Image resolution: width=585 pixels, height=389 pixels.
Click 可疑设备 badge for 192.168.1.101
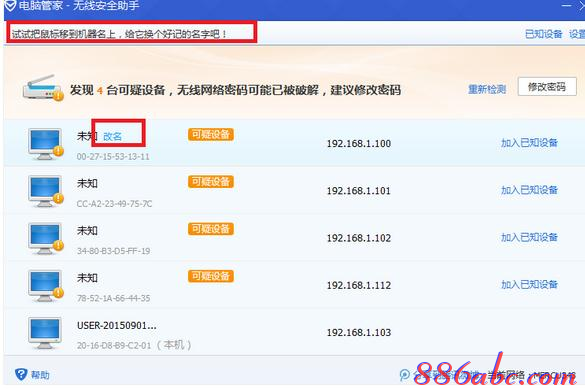pos(211,182)
